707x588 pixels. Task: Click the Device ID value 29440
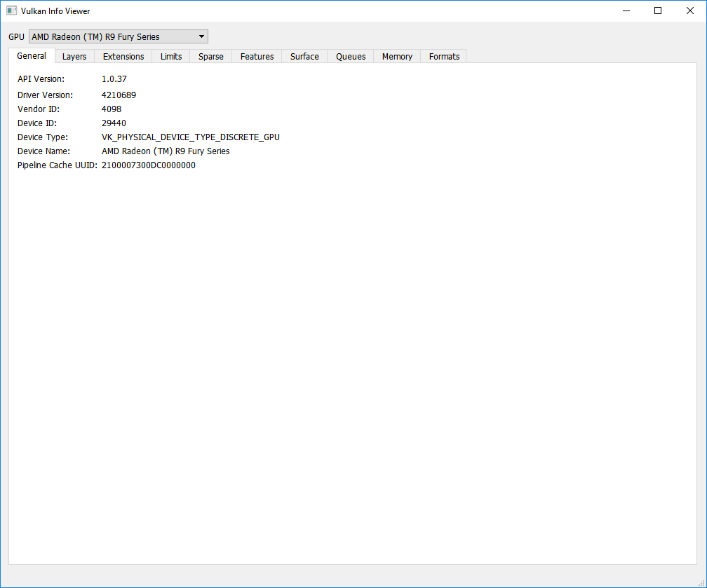tap(114, 123)
